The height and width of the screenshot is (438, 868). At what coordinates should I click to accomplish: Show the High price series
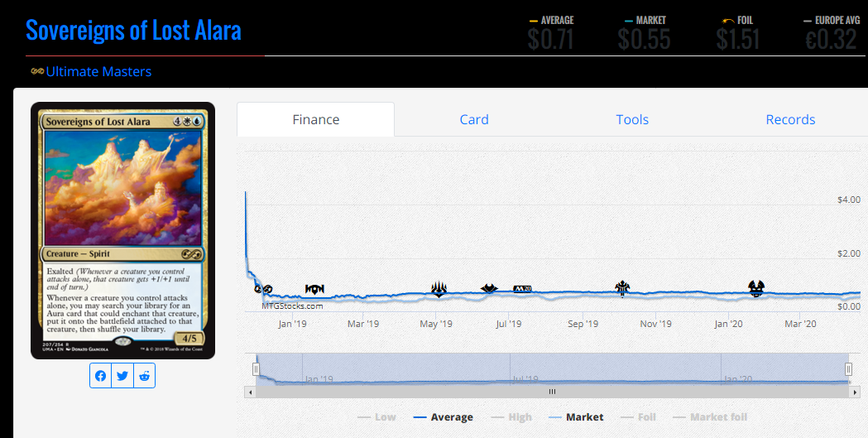pyautogui.click(x=511, y=417)
